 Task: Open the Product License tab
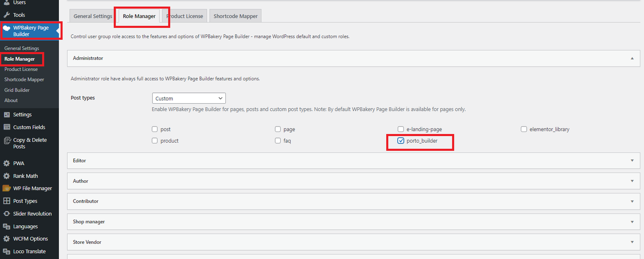click(x=185, y=16)
